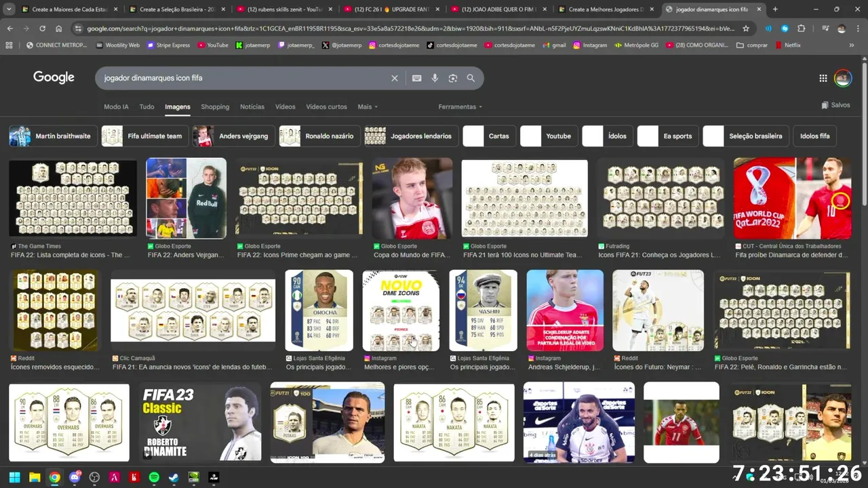
Task: Filter by Anders vejrgang chip
Action: pos(233,136)
